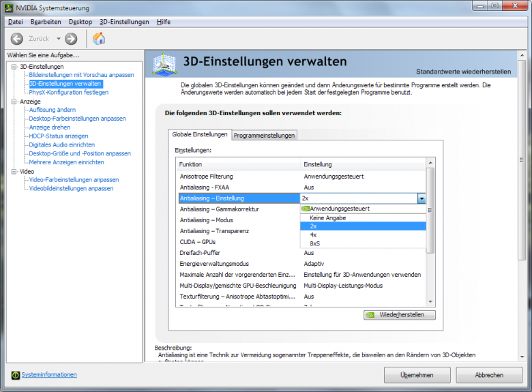
Task: Choose 4x in the dropdown list
Action: 363,235
